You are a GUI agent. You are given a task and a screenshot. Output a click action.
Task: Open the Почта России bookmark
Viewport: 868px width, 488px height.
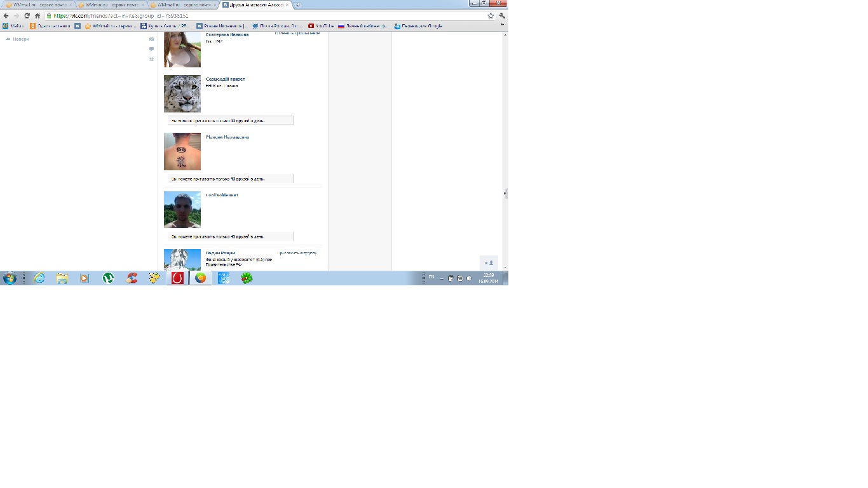click(x=277, y=26)
